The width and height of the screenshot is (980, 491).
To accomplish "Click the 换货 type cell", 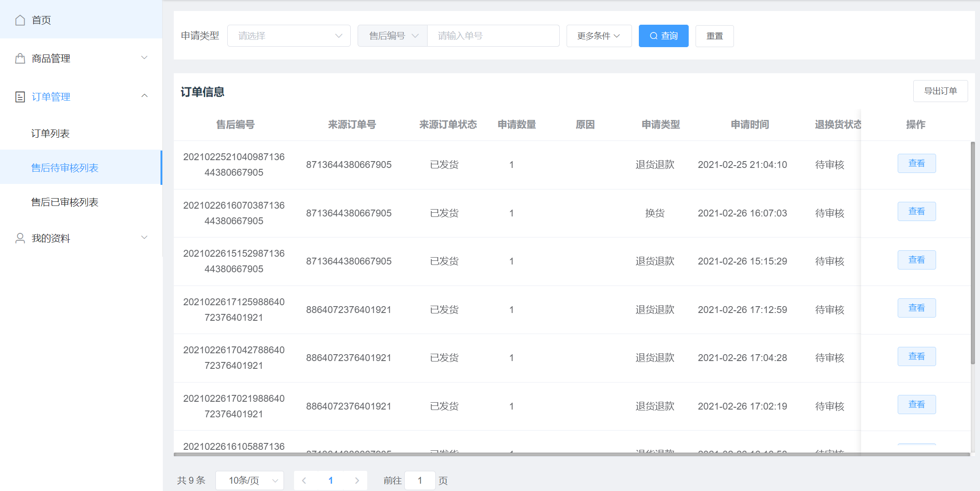I will (655, 213).
